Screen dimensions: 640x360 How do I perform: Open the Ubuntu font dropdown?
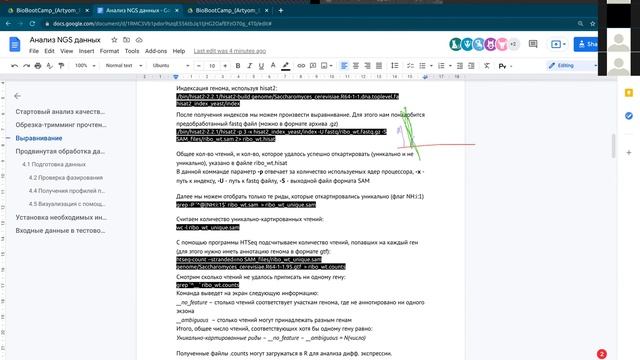(x=171, y=66)
